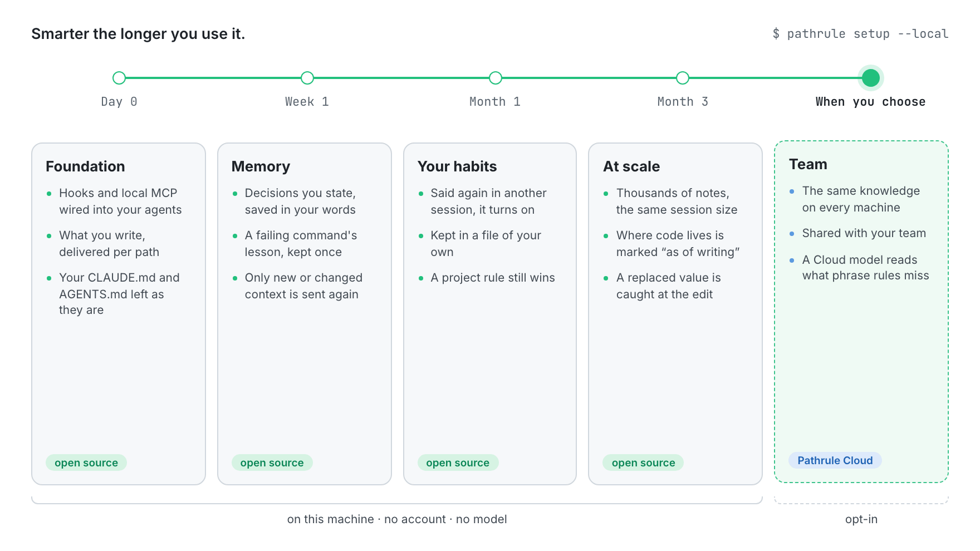Select the Week 1 timeline marker
This screenshot has width=980, height=551.
point(307,78)
